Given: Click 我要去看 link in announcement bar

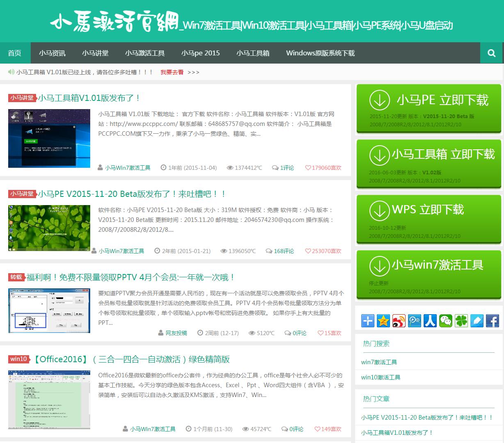Looking at the screenshot, I should tap(172, 72).
